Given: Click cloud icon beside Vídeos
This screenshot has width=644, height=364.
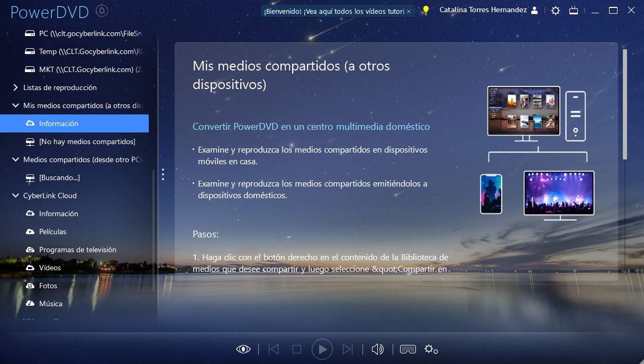Looking at the screenshot, I should pyautogui.click(x=30, y=268).
